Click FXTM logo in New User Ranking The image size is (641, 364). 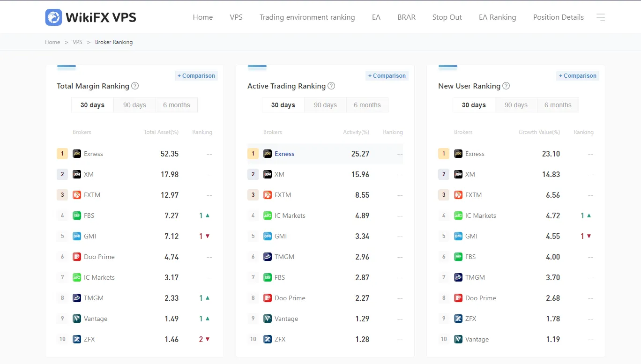tap(458, 195)
